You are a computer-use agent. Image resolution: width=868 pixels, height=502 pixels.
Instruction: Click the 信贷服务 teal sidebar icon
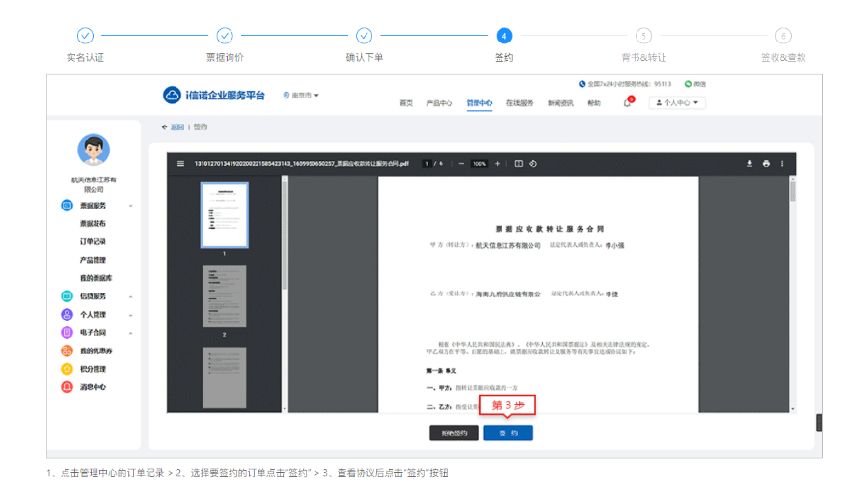[x=67, y=296]
